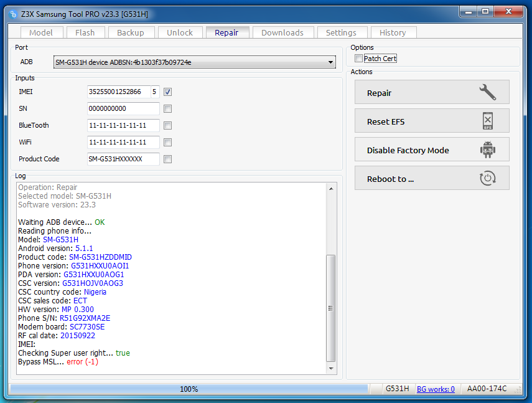Click green OK after Waiting ADB device
The width and height of the screenshot is (532, 403).
[x=100, y=222]
